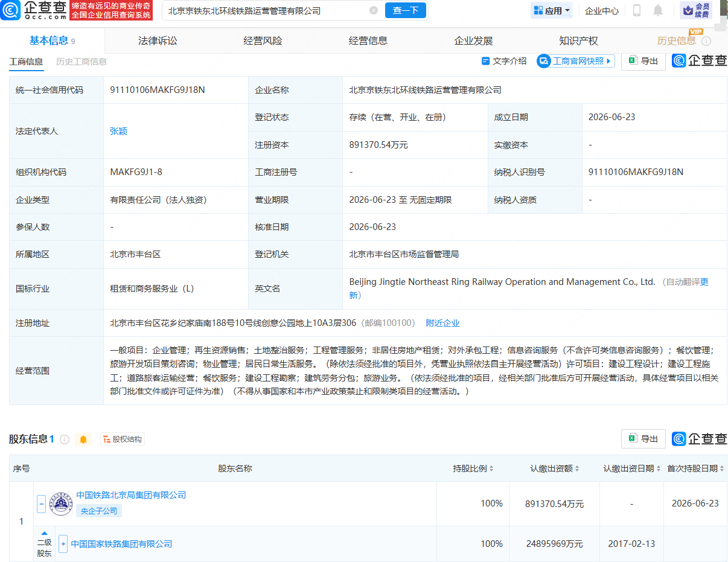Image resolution: width=728 pixels, height=562 pixels.
Task: Switch to the 基本信息 tab
Action: pos(53,41)
